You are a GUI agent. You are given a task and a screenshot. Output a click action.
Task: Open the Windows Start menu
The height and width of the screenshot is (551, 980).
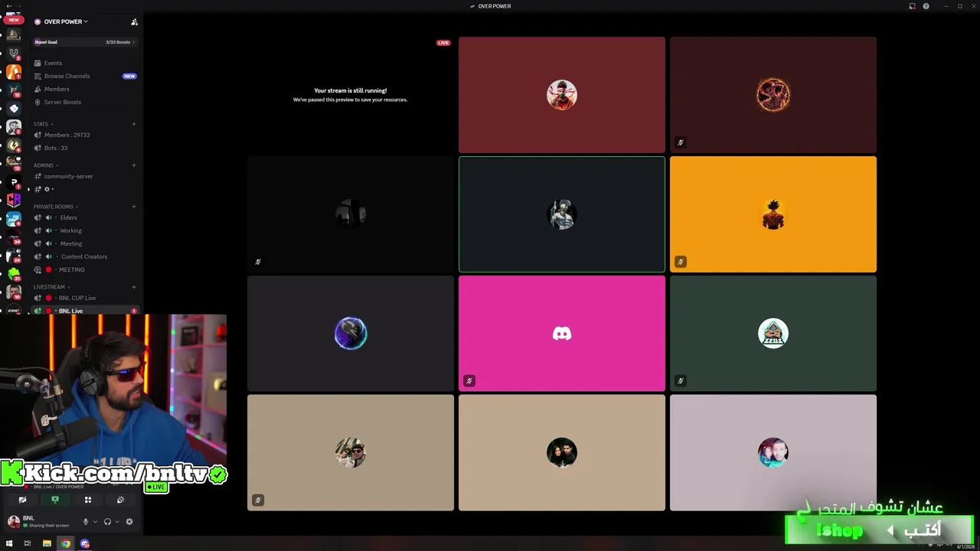9,543
